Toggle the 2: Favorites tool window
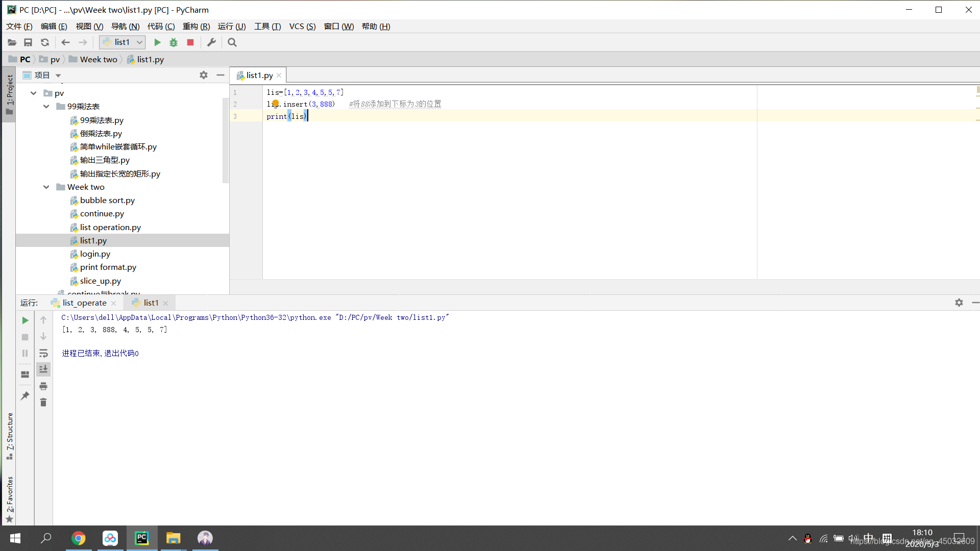Viewport: 980px width, 551px height. coord(9,499)
